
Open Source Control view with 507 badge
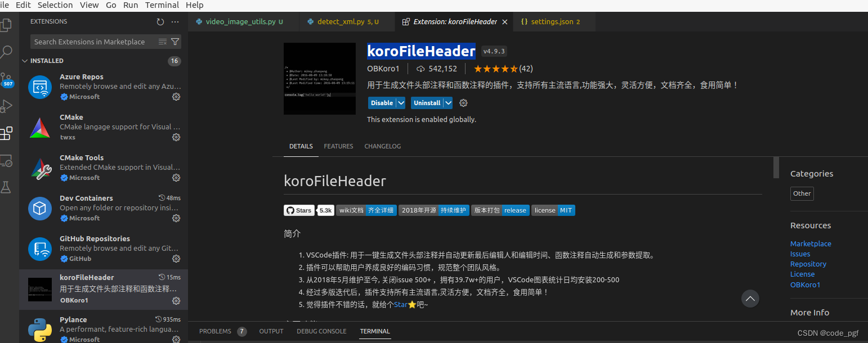[6, 79]
